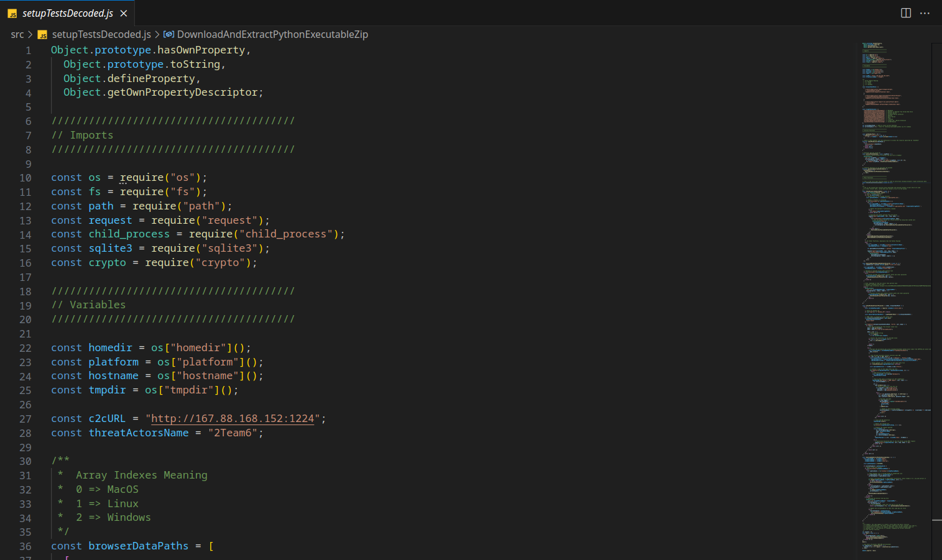
Task: Click the breadcrumb variable symbol icon
Action: point(169,35)
